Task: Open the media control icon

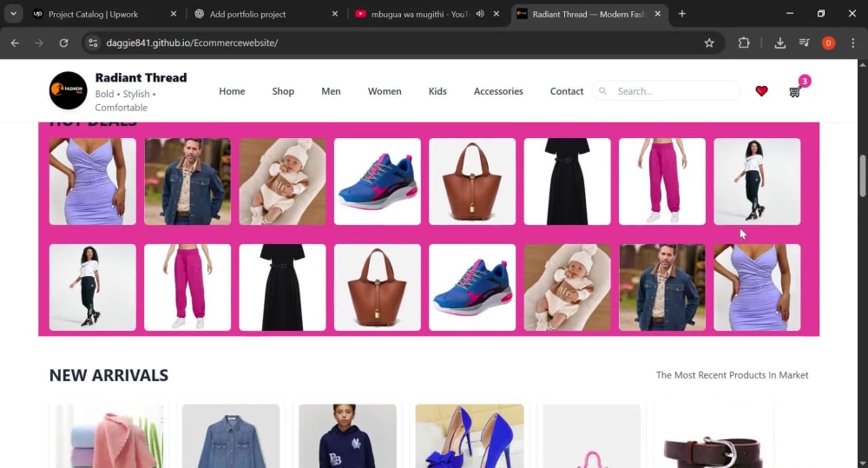Action: [805, 43]
